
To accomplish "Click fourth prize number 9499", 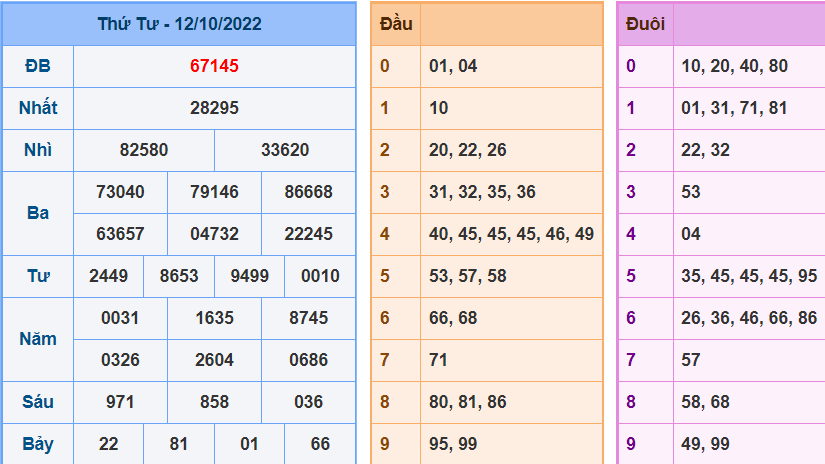I will (249, 276).
